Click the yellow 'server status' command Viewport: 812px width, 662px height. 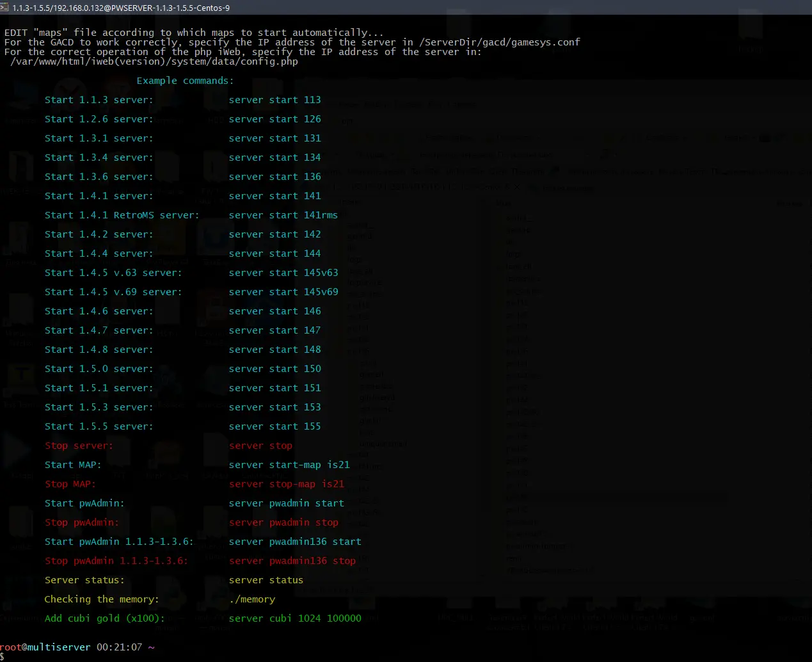266,580
